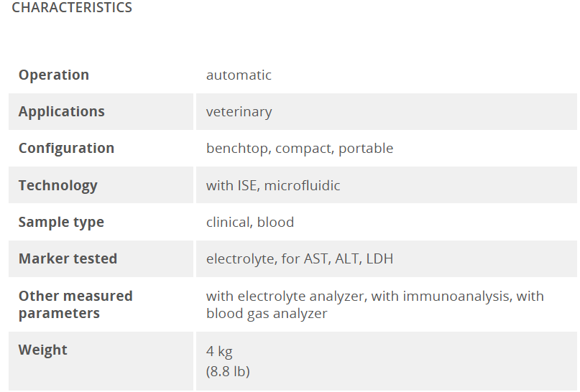Viewport: 580px width, 392px height.
Task: Select the Other measured parameters label
Action: (x=75, y=304)
